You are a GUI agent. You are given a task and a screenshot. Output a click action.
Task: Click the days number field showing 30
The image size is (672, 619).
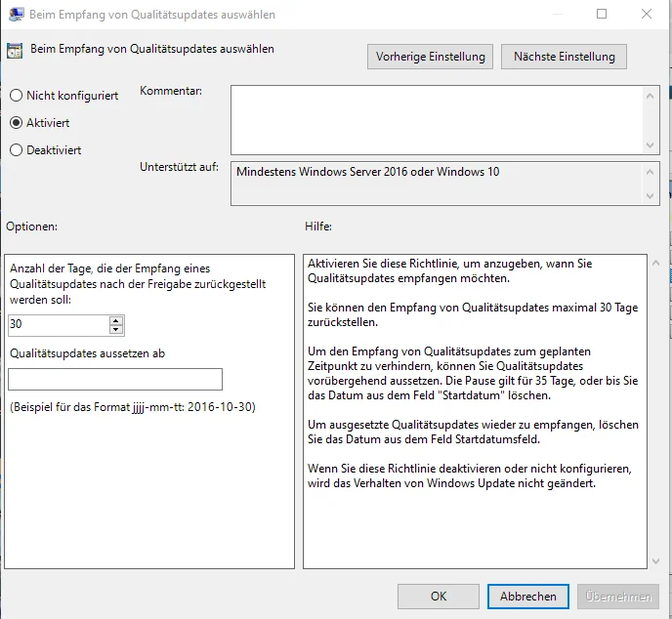click(59, 325)
